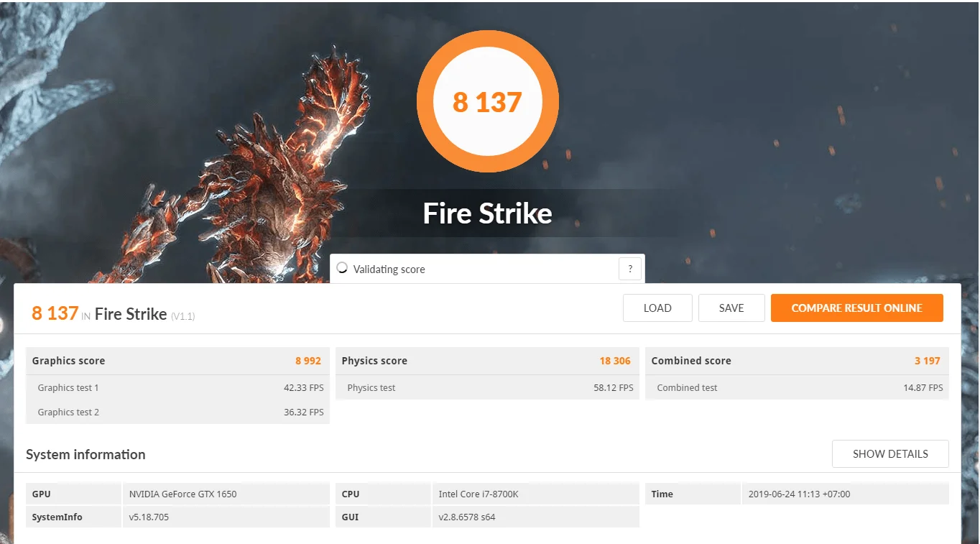Select the 36.32 FPS value

[x=303, y=412]
